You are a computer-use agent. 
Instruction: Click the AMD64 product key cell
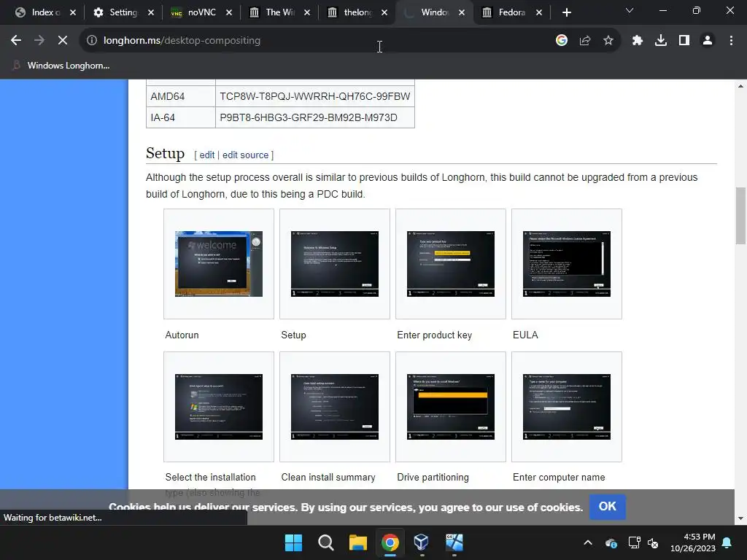point(315,96)
